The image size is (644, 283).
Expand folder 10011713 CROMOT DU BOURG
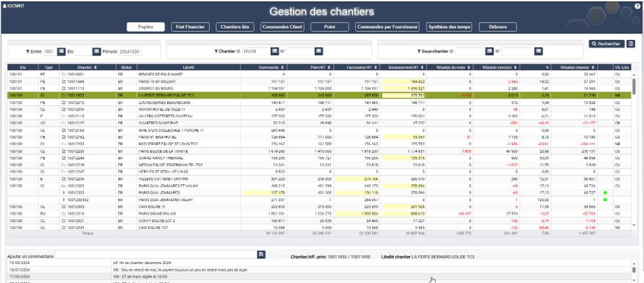coord(64,88)
